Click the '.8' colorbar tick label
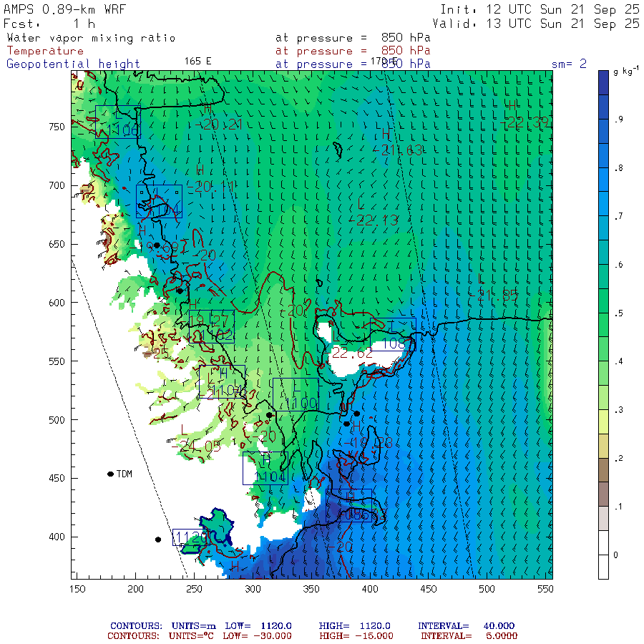Image resolution: width=644 pixels, height=644 pixels. click(x=618, y=168)
